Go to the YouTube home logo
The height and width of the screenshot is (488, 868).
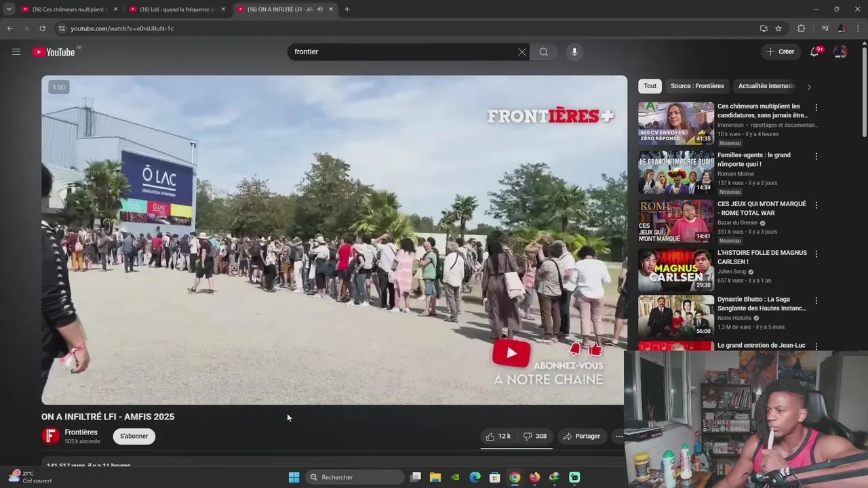click(x=54, y=52)
